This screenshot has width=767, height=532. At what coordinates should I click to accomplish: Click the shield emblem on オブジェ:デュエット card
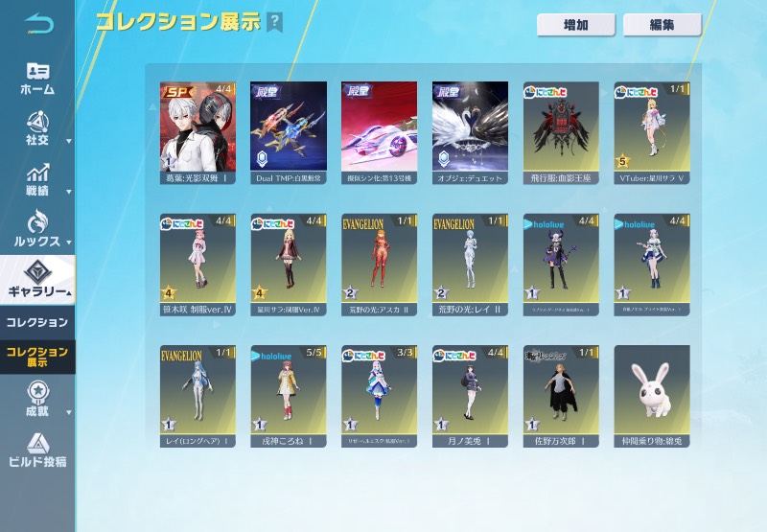[x=443, y=158]
